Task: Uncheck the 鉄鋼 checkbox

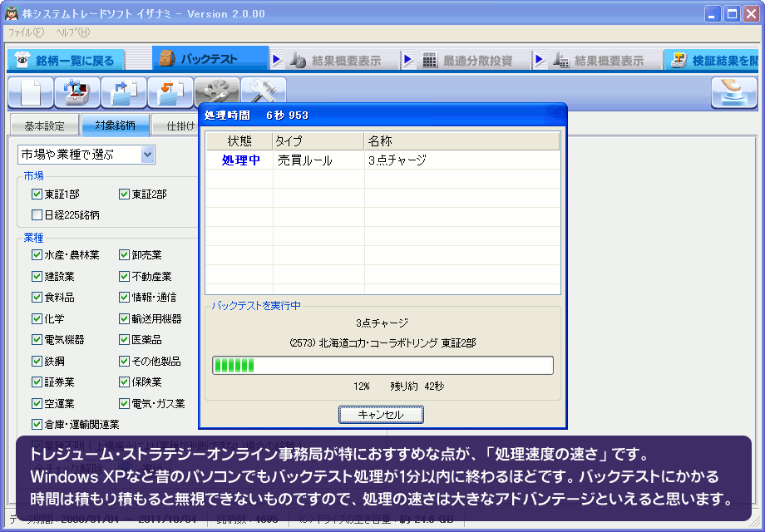Action: point(37,362)
